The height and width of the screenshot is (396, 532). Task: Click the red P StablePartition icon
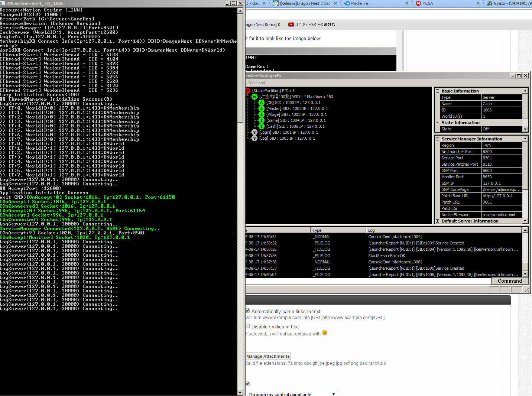click(248, 91)
